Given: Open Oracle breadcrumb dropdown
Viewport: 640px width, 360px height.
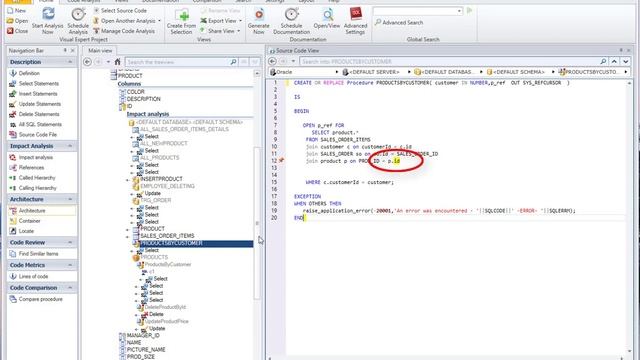Looking at the screenshot, I should point(337,72).
